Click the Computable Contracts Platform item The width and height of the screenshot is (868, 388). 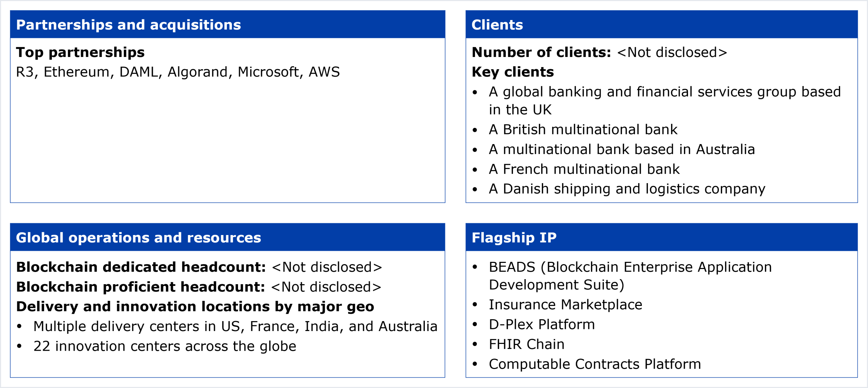point(595,364)
